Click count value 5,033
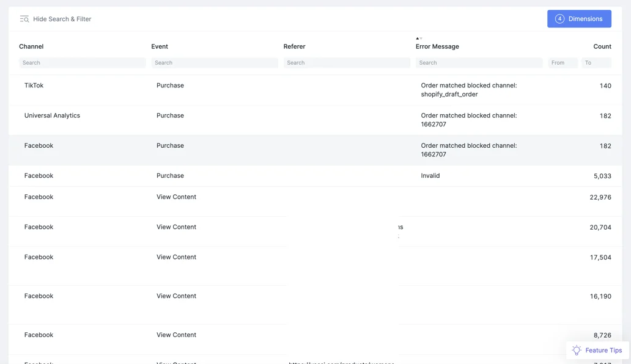Viewport: 631px width, 364px height. (602, 176)
